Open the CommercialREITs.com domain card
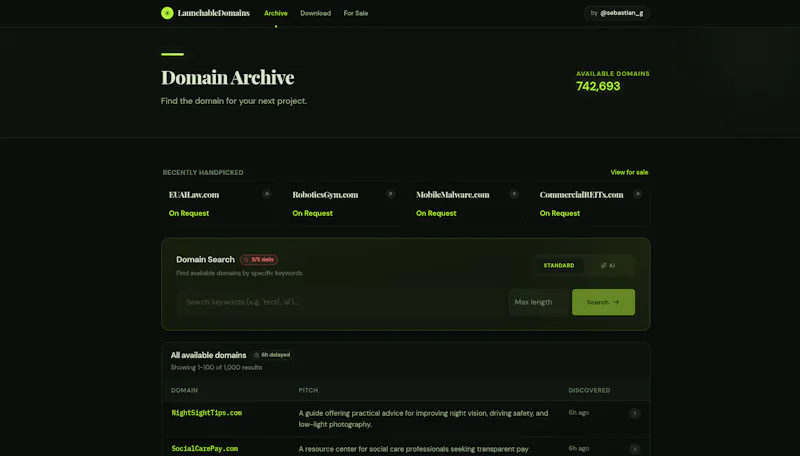The height and width of the screenshot is (456, 800). 591,204
